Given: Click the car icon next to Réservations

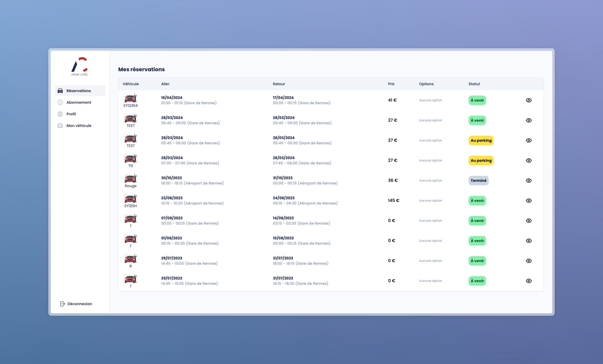Looking at the screenshot, I should click(60, 91).
